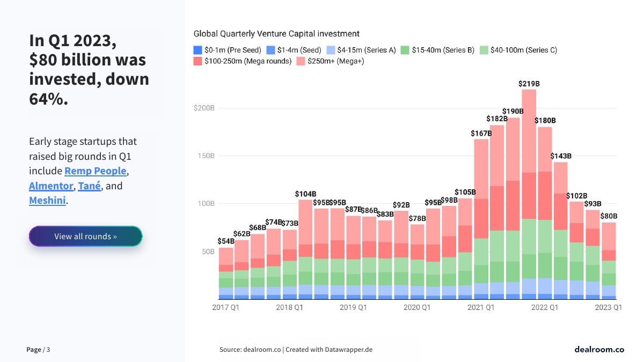This screenshot has height=362, width=644.
Task: Click the Series C legend swatch
Action: click(484, 50)
